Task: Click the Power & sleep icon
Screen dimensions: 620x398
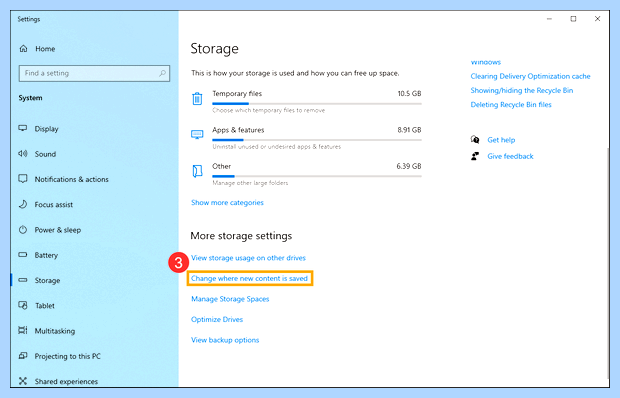Action: tap(23, 230)
